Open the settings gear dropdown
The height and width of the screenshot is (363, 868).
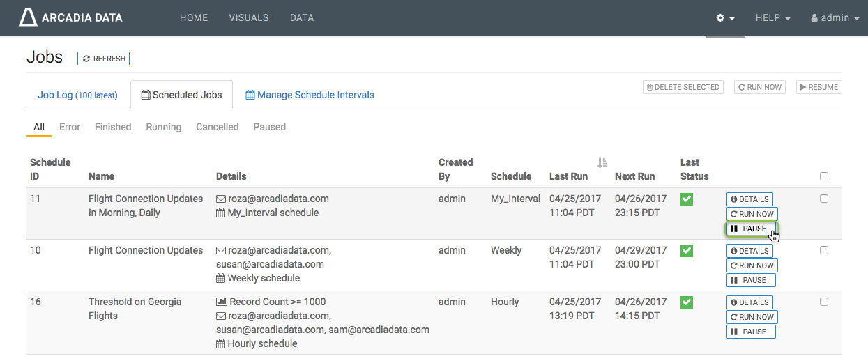[x=725, y=18]
